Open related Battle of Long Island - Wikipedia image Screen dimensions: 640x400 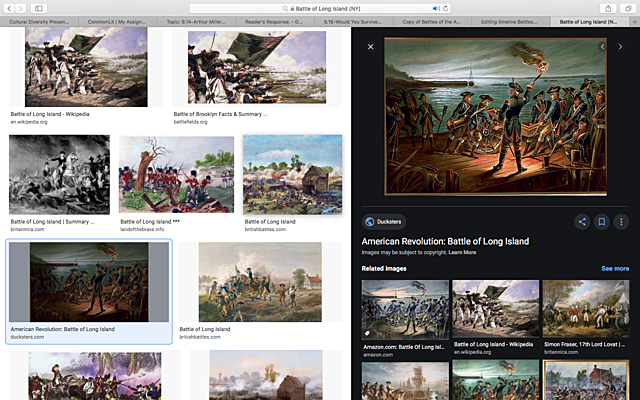point(496,309)
